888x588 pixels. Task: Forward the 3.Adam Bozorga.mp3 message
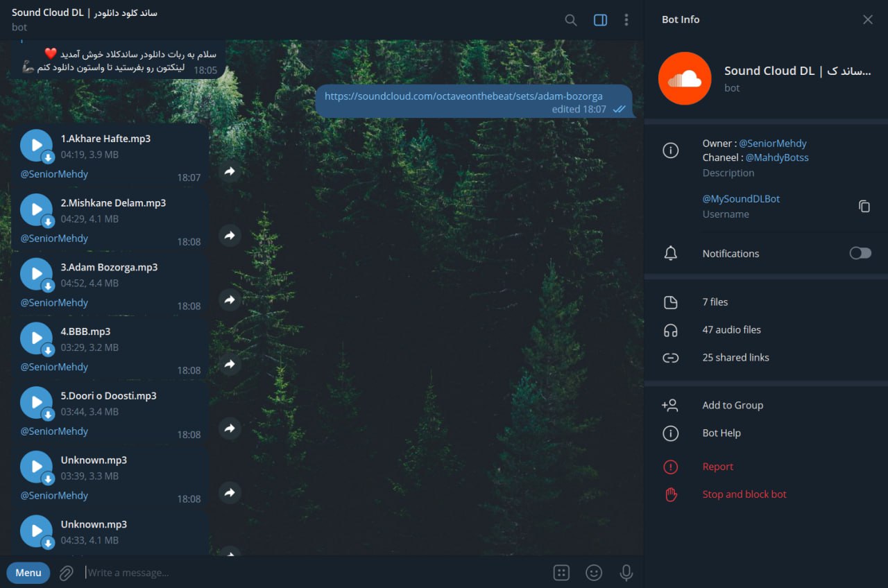click(230, 300)
